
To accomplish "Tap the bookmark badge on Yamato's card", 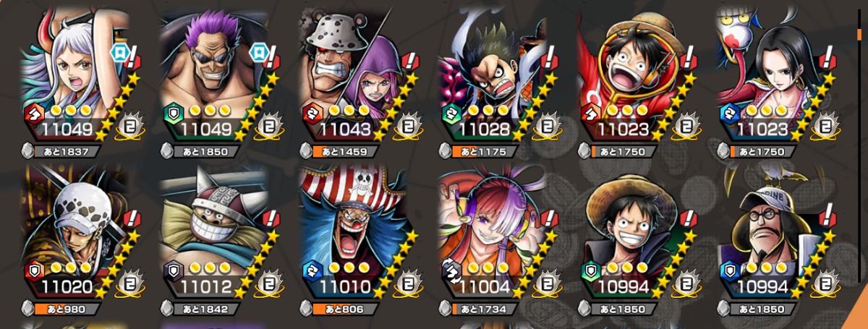I will click(119, 53).
